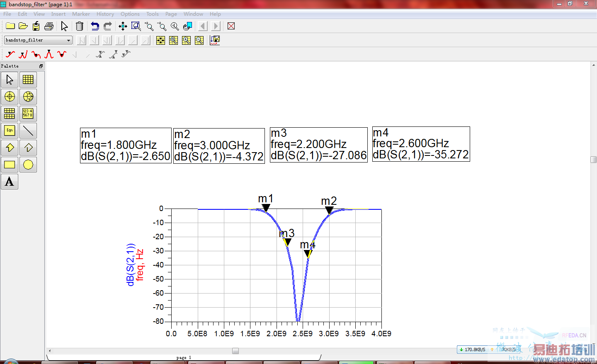Viewport: 597px width, 364px height.
Task: Select the m3 marker on the plot
Action: [x=287, y=242]
